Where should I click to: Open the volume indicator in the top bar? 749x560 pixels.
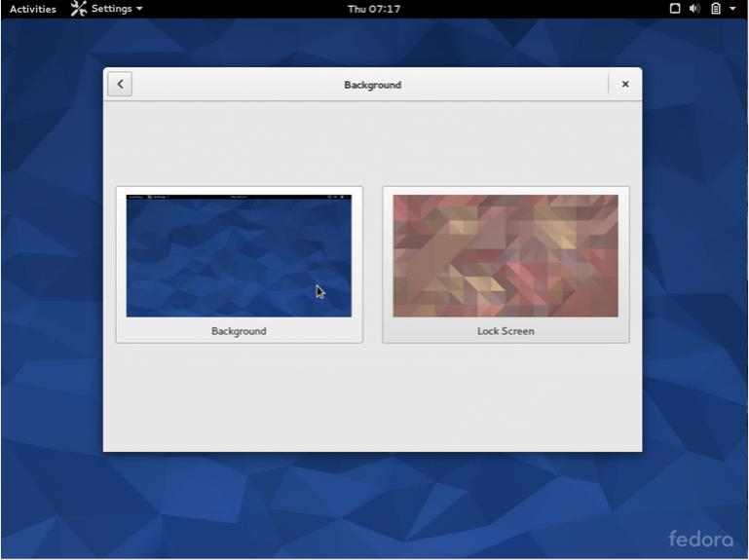tap(694, 9)
